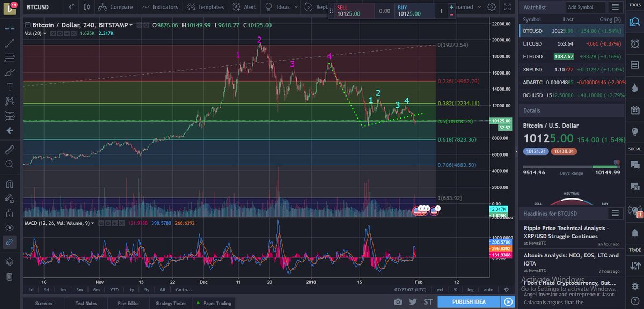Image resolution: width=644 pixels, height=309 pixels.
Task: Open the Paper Trading tab
Action: pos(215,303)
